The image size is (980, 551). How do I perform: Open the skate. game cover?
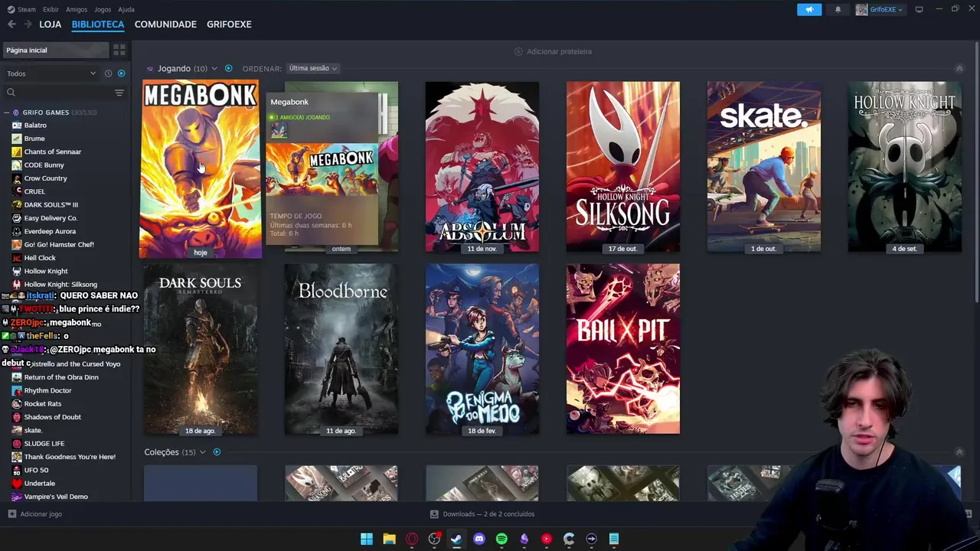[x=764, y=167]
